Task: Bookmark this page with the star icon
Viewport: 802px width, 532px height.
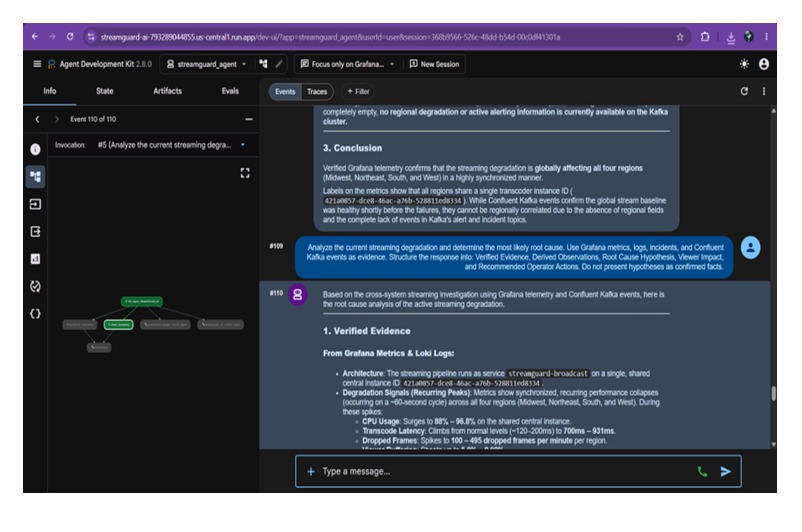Action: (x=680, y=37)
